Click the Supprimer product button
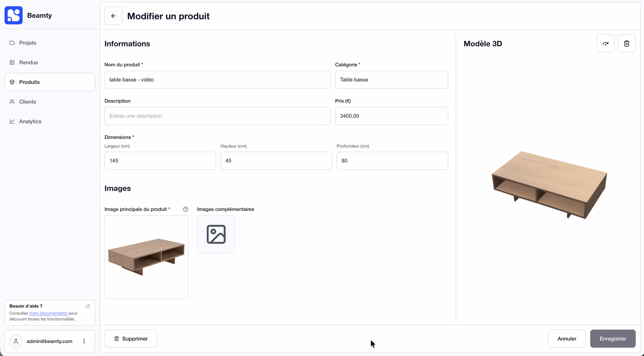Screen dimensions: 644x356 [131, 338]
